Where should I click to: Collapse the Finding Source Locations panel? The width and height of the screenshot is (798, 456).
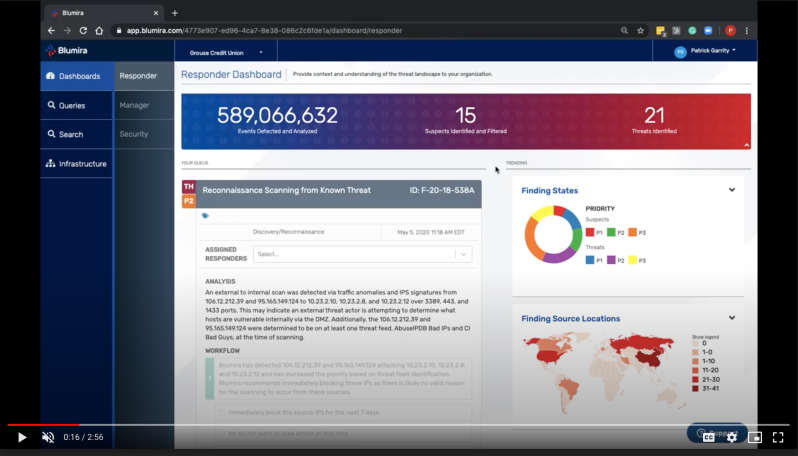(731, 318)
